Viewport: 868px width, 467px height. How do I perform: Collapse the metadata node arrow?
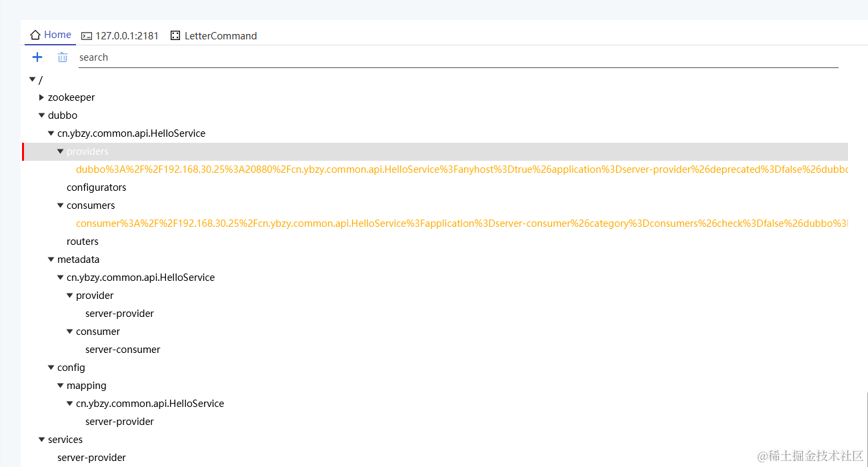(51, 260)
